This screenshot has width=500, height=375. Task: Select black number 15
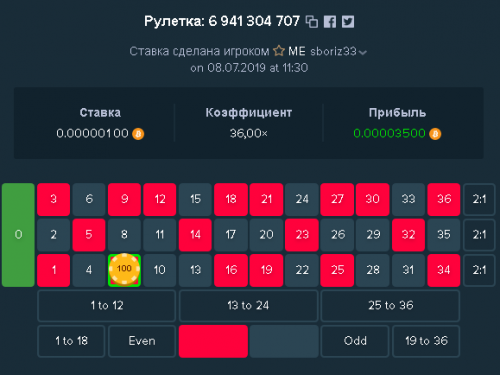195,199
